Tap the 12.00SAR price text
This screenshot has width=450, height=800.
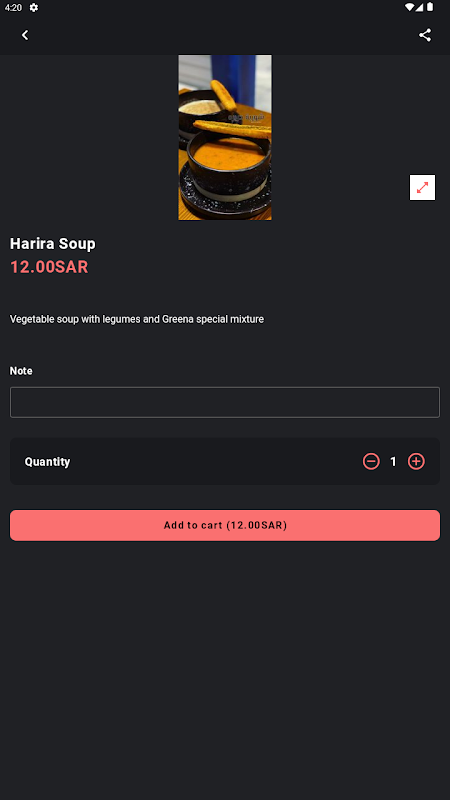[49, 267]
